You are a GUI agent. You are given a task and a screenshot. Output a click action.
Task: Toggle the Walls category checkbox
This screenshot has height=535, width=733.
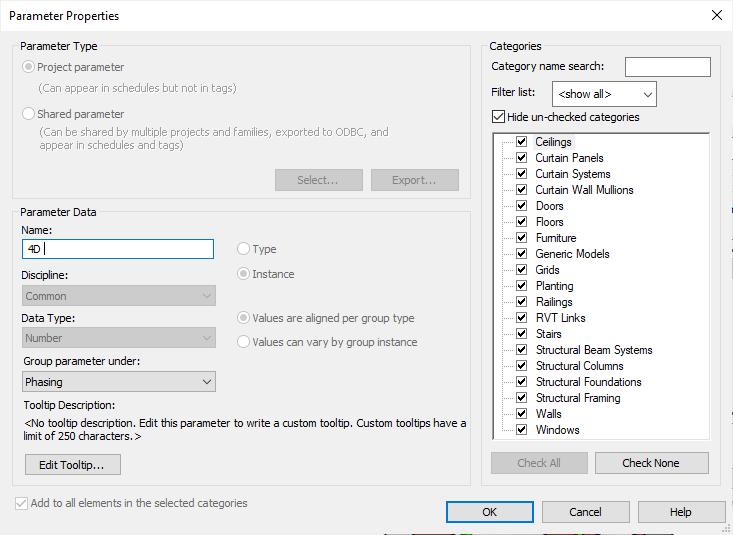(521, 414)
